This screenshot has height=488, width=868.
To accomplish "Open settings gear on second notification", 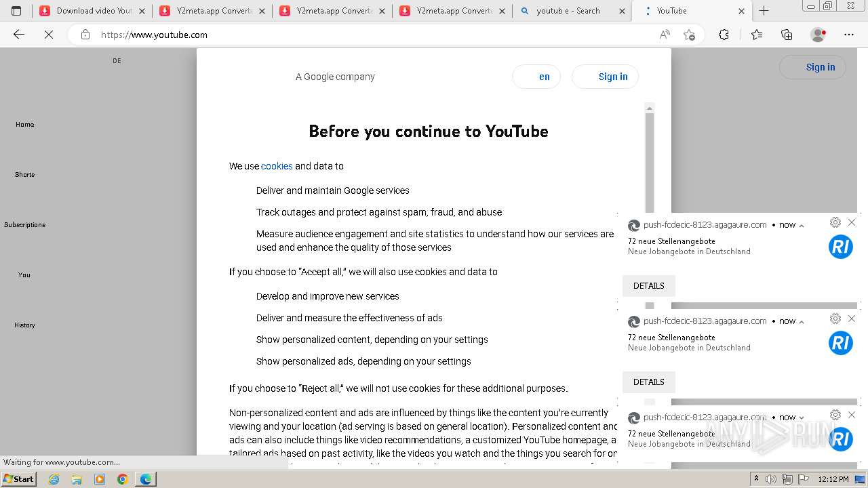I will click(x=835, y=319).
